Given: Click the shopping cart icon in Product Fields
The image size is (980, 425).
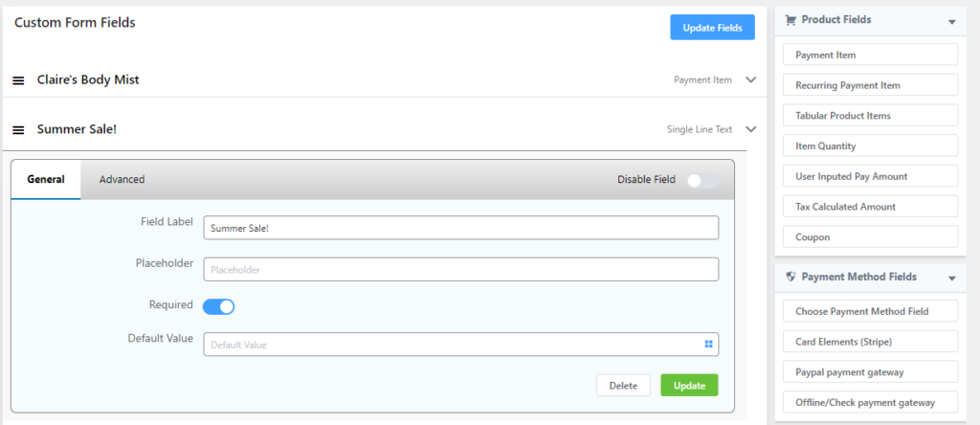Looking at the screenshot, I should [x=791, y=20].
